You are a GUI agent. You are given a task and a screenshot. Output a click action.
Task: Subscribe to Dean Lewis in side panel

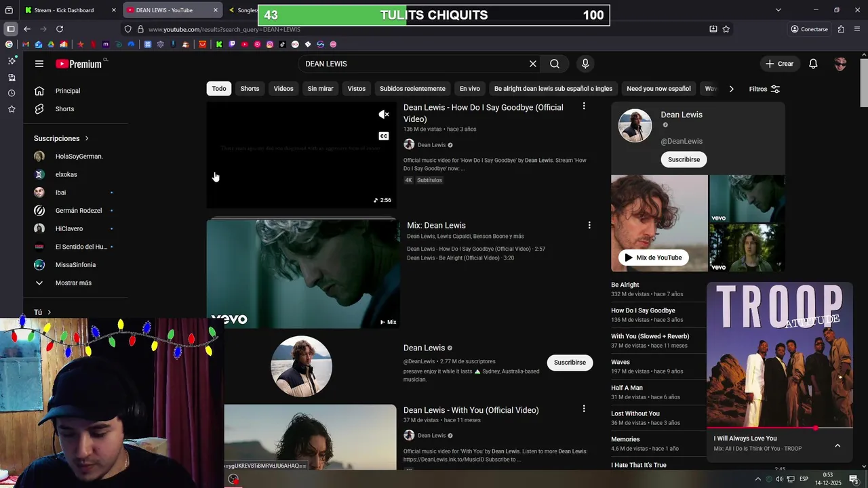coord(684,159)
